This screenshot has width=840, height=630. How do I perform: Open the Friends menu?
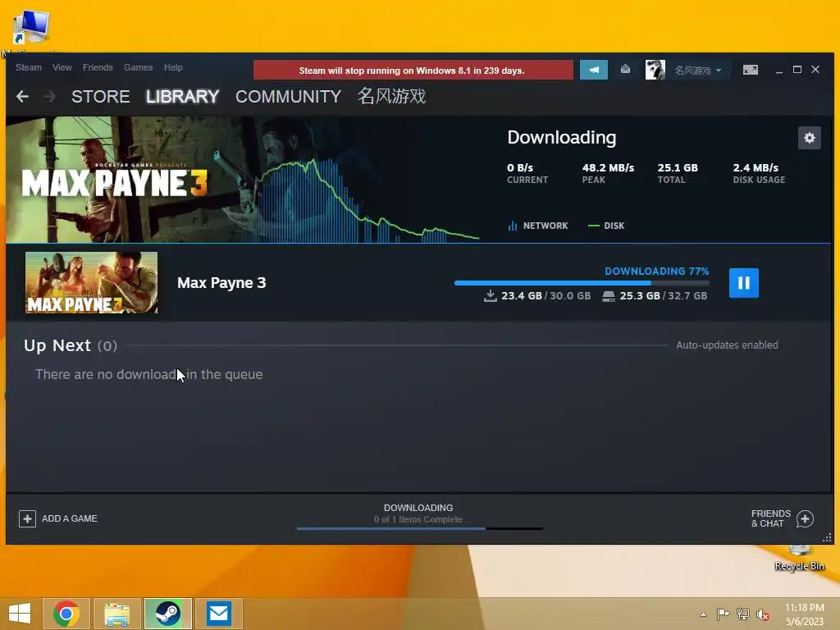pos(98,67)
